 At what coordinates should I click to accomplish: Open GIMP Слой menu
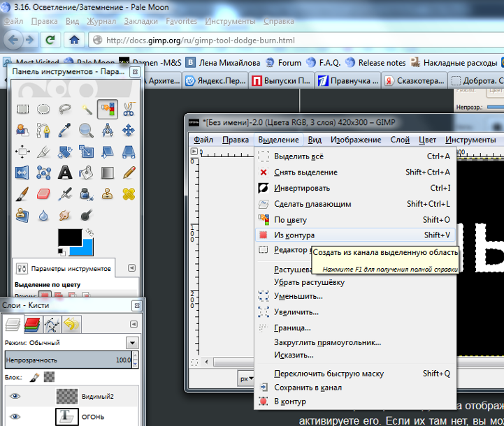click(x=400, y=140)
